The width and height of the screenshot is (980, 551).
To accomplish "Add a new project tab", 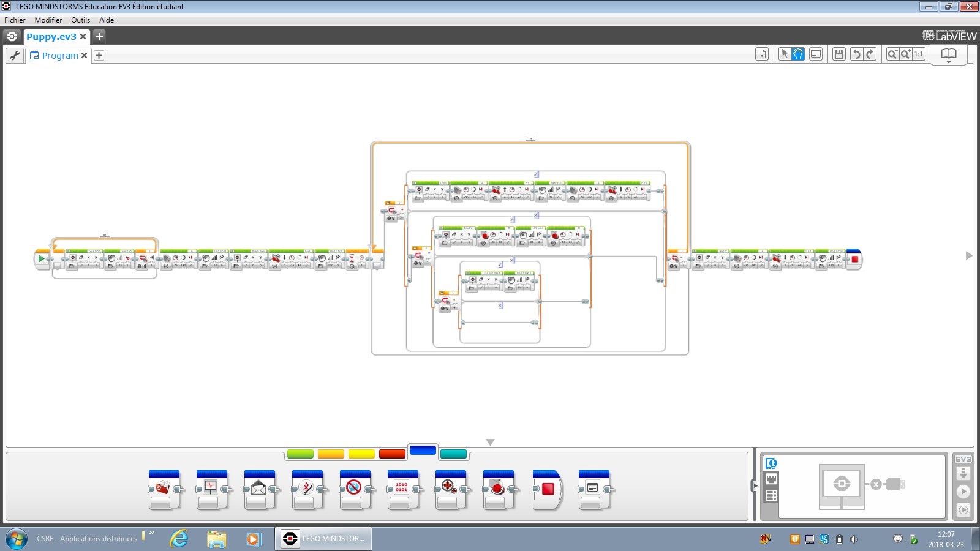I will (99, 36).
